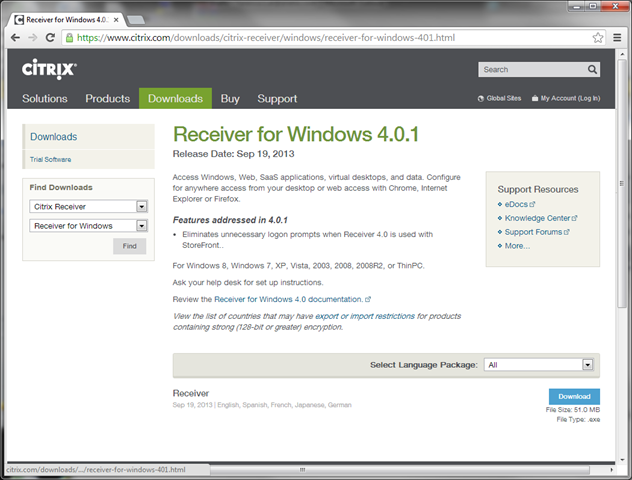Open the eDocs link
Viewport: 632px width, 480px height.
[516, 204]
